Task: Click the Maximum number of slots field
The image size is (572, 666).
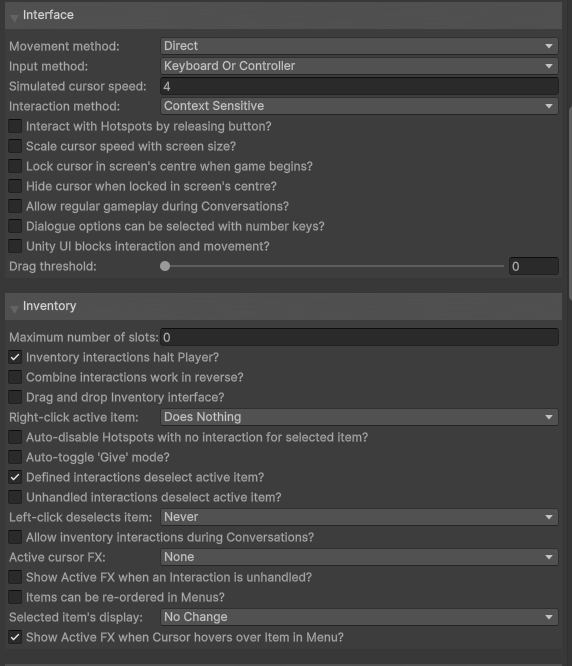Action: pos(359,337)
